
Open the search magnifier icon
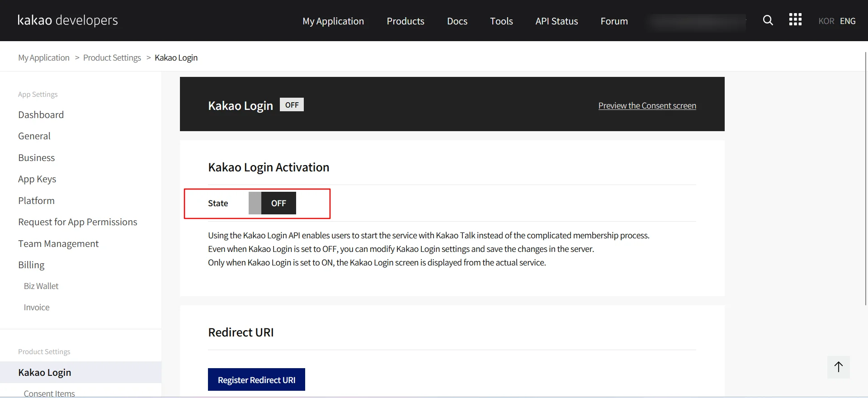(x=768, y=20)
